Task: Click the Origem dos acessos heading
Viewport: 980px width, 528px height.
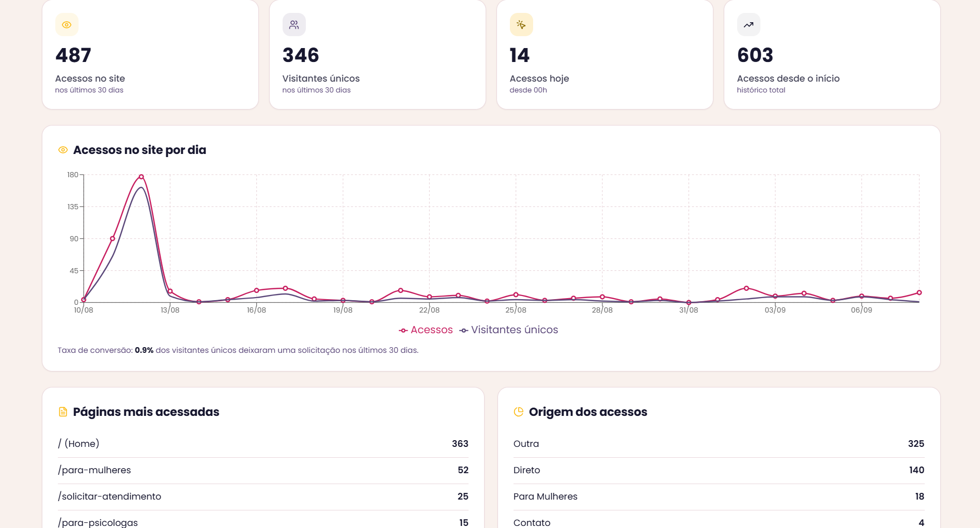Action: pos(588,412)
